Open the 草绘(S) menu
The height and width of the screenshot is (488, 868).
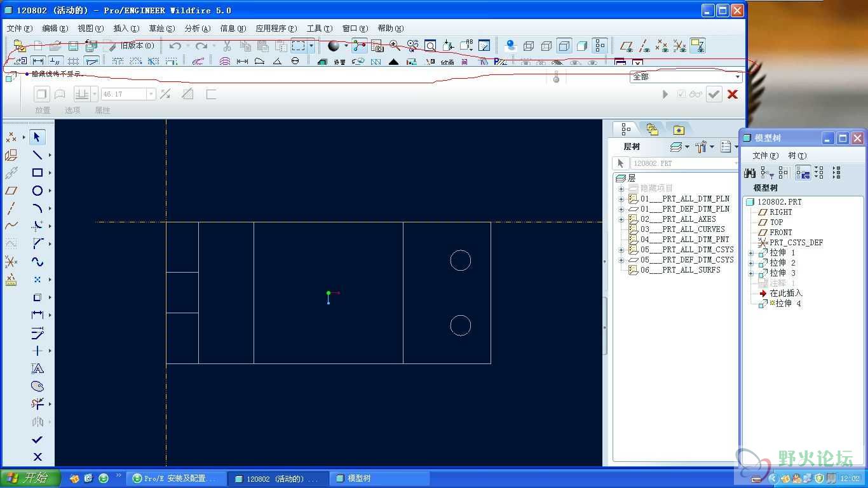(161, 28)
